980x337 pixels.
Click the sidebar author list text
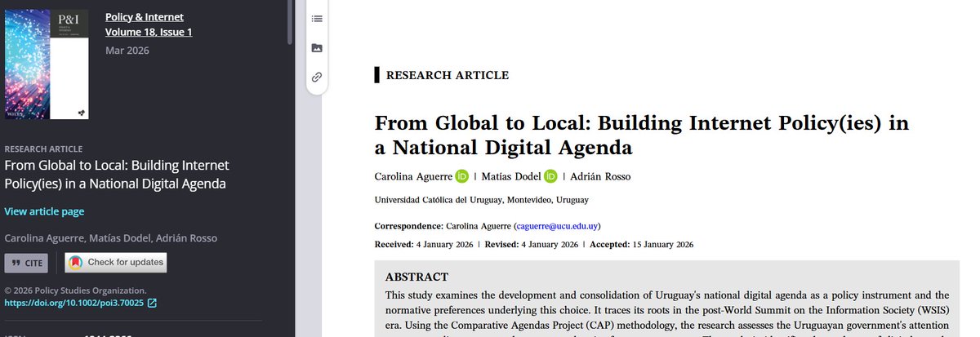[x=111, y=238]
